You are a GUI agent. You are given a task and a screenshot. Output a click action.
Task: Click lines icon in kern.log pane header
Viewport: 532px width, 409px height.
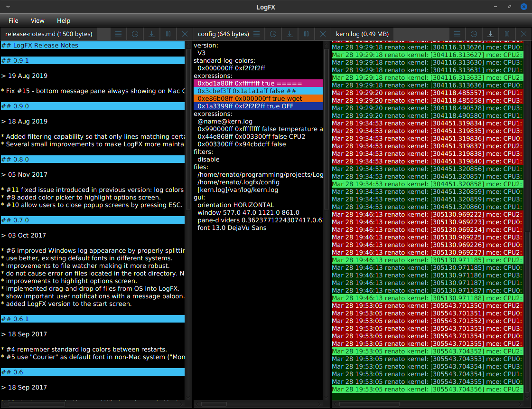[x=457, y=34]
